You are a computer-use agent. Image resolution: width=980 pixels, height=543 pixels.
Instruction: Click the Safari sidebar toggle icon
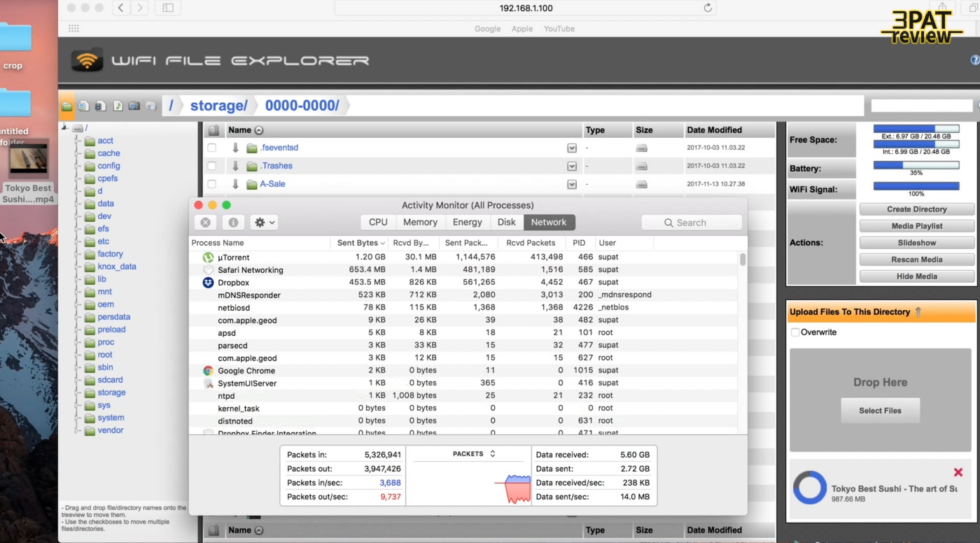coord(168,8)
